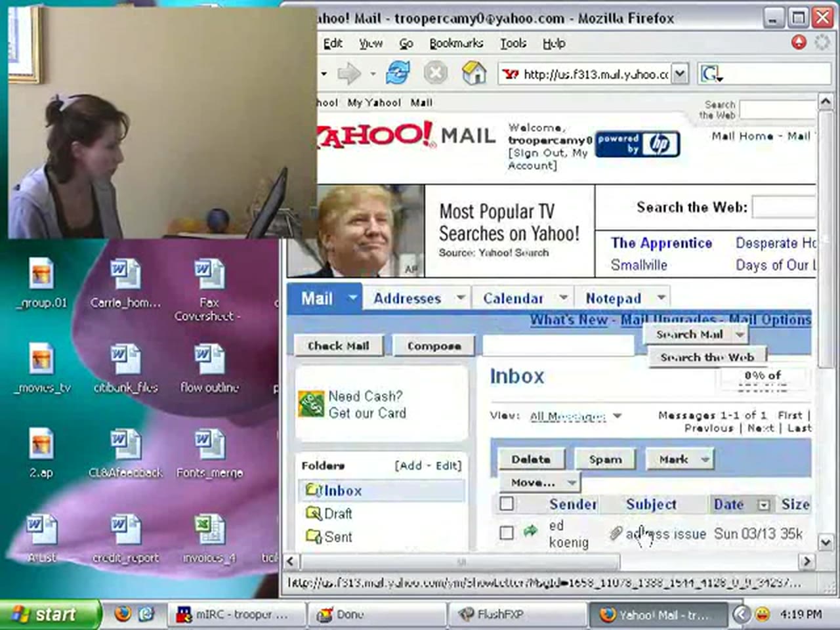
Task: Switch to FlashFXP taskbar button
Action: click(x=517, y=614)
